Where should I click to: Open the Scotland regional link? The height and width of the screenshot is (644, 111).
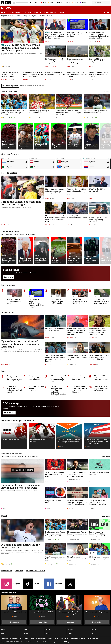(x=19, y=16)
